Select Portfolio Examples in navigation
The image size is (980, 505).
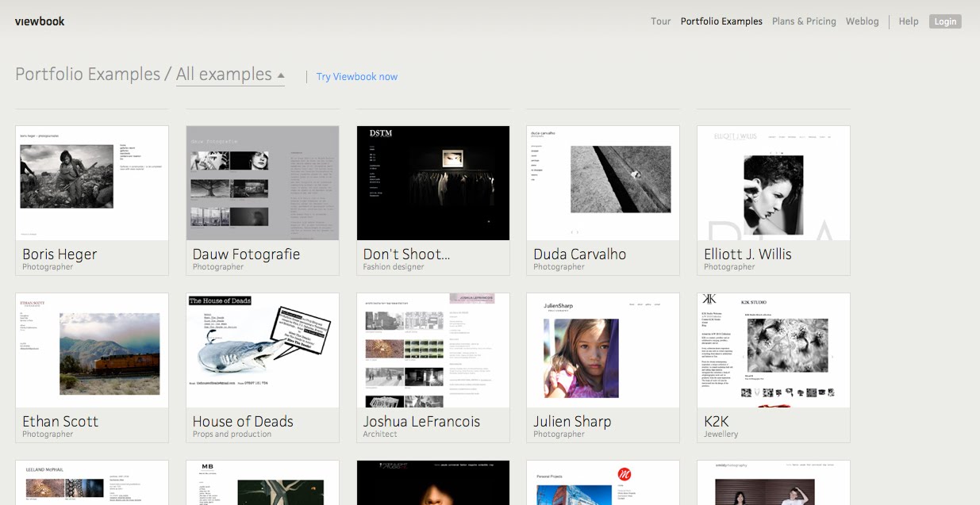[x=721, y=21]
